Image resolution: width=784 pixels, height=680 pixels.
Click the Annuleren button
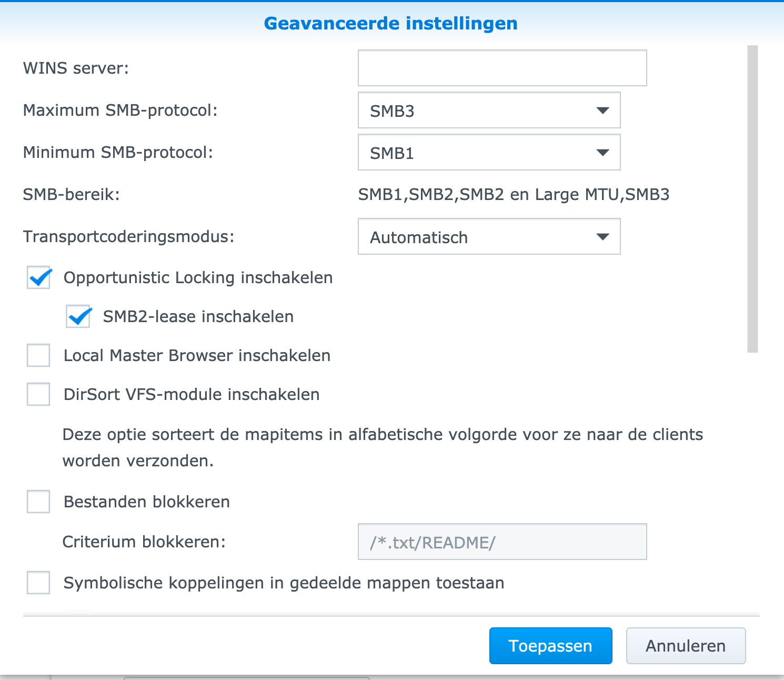pos(686,646)
